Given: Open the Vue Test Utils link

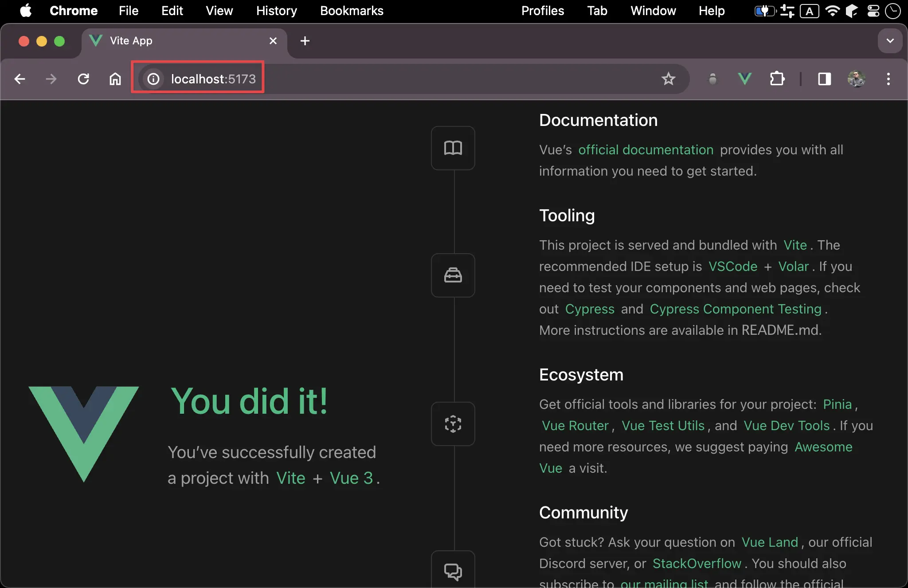Looking at the screenshot, I should [663, 426].
